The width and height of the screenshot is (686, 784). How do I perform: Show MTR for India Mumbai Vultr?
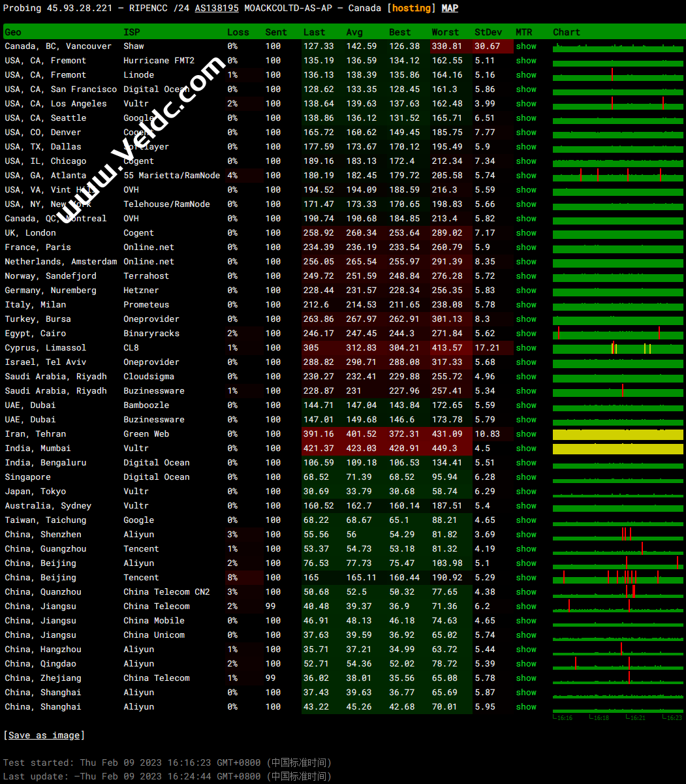[x=526, y=448]
